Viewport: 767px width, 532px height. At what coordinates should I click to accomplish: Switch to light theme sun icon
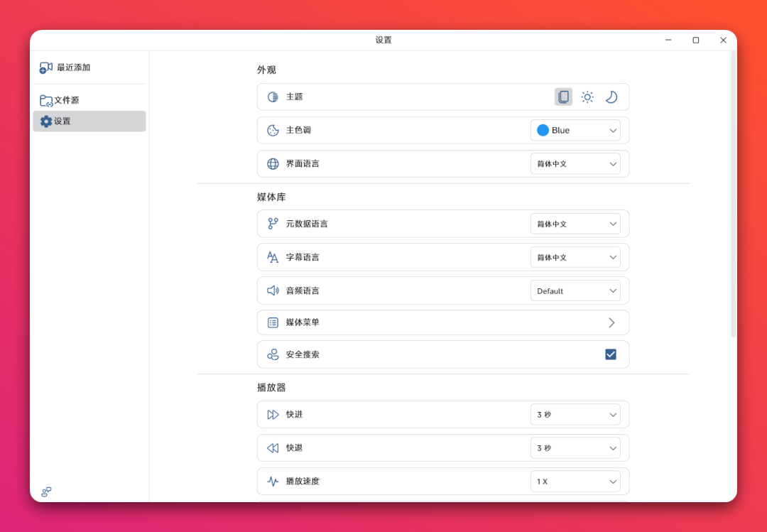(587, 97)
